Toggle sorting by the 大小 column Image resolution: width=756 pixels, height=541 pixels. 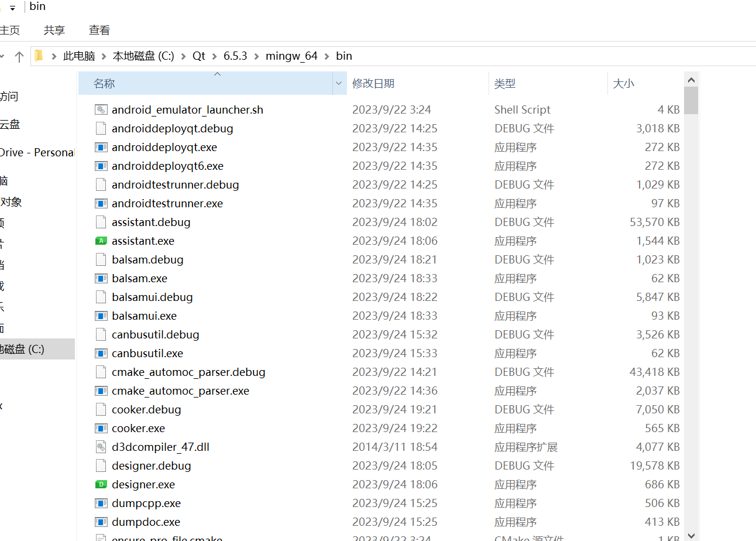point(624,83)
